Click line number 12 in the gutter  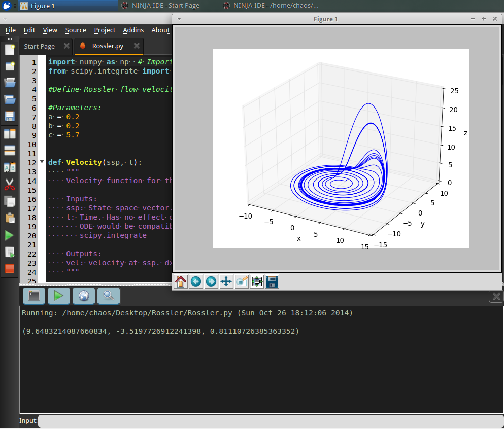click(32, 163)
